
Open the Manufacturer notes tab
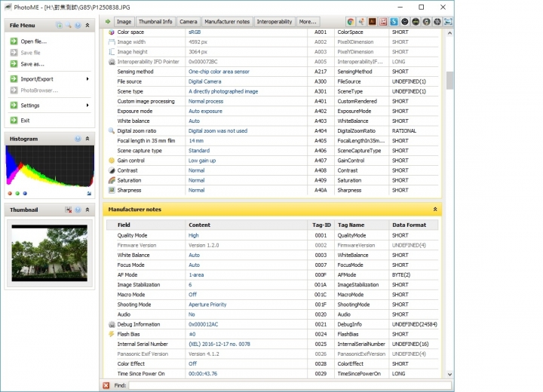pos(227,21)
